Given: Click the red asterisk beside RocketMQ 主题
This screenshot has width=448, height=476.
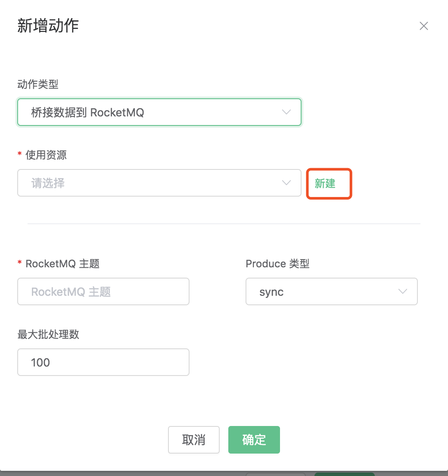Looking at the screenshot, I should pos(19,264).
